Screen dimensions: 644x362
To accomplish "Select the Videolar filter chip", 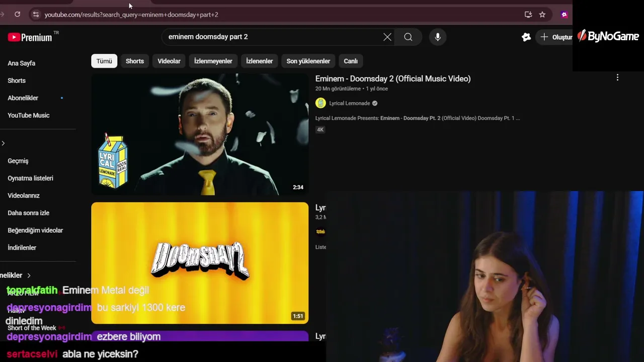I will (x=169, y=61).
